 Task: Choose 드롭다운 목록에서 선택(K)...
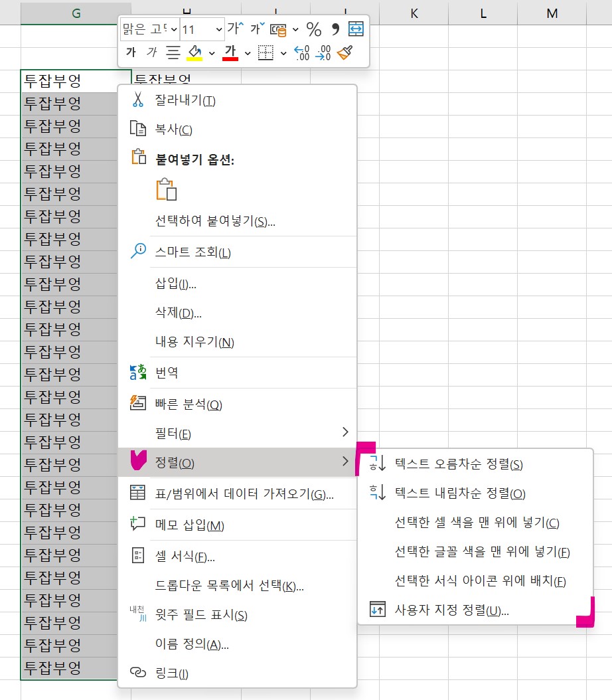click(238, 585)
